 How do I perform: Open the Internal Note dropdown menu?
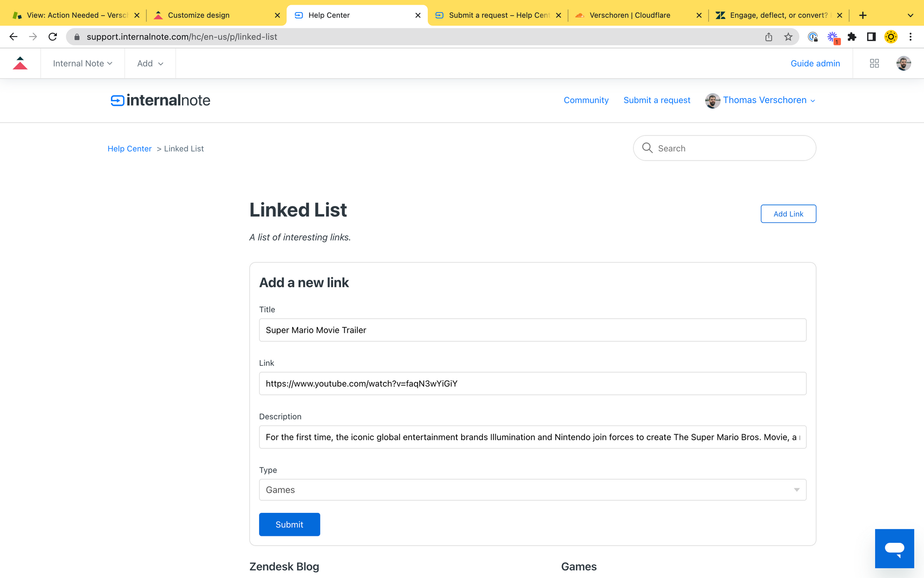pyautogui.click(x=82, y=63)
